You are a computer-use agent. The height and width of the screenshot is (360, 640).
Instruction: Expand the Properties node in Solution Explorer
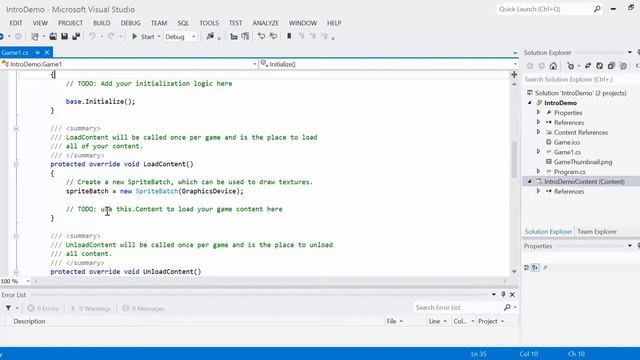coord(538,112)
